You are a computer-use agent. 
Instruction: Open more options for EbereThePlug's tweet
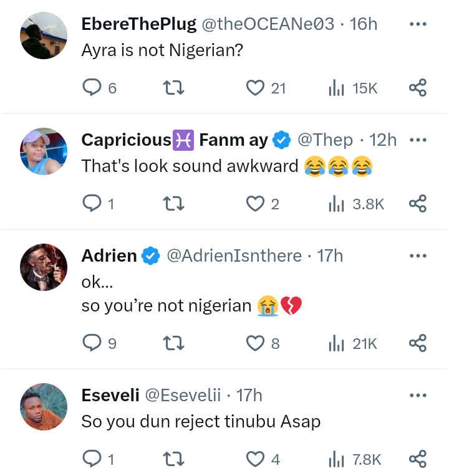(418, 24)
